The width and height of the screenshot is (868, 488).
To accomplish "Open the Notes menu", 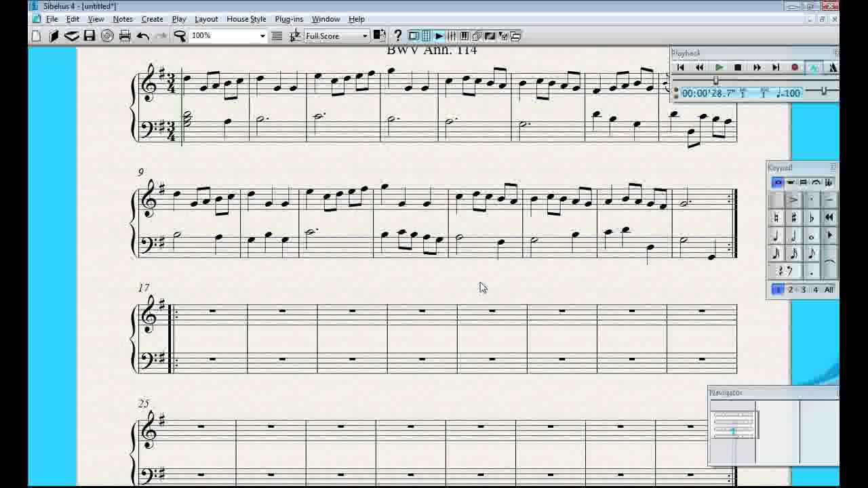I will click(x=123, y=19).
